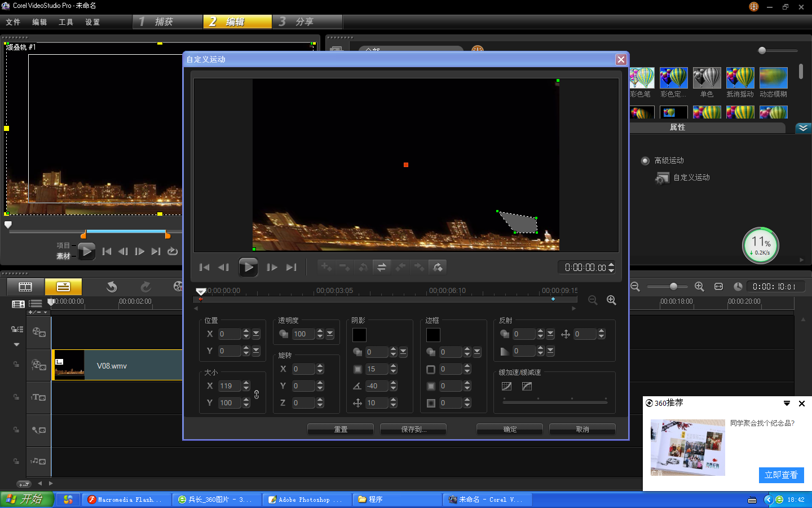Zoom in the custom motion keyframe timeline
812x508 pixels.
(x=611, y=300)
